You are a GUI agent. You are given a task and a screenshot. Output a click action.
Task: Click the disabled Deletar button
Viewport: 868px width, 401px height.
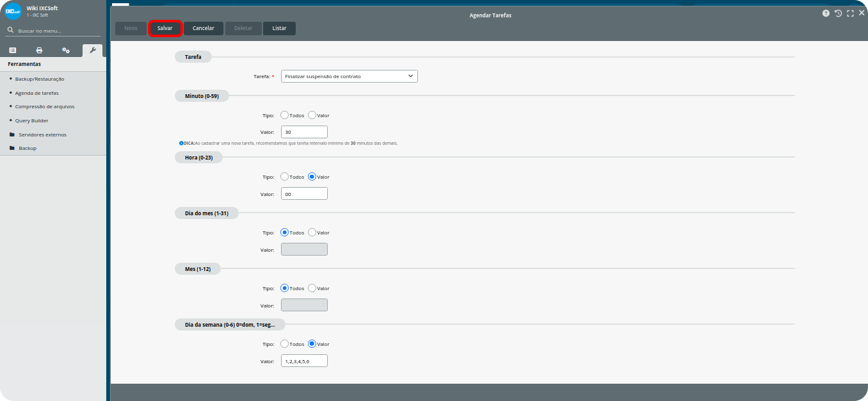[x=243, y=28]
